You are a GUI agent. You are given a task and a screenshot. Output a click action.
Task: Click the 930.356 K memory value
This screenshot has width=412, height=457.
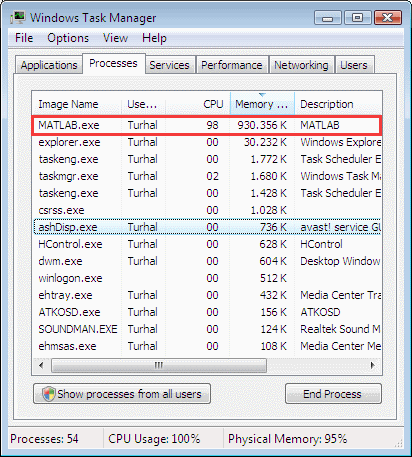[262, 125]
